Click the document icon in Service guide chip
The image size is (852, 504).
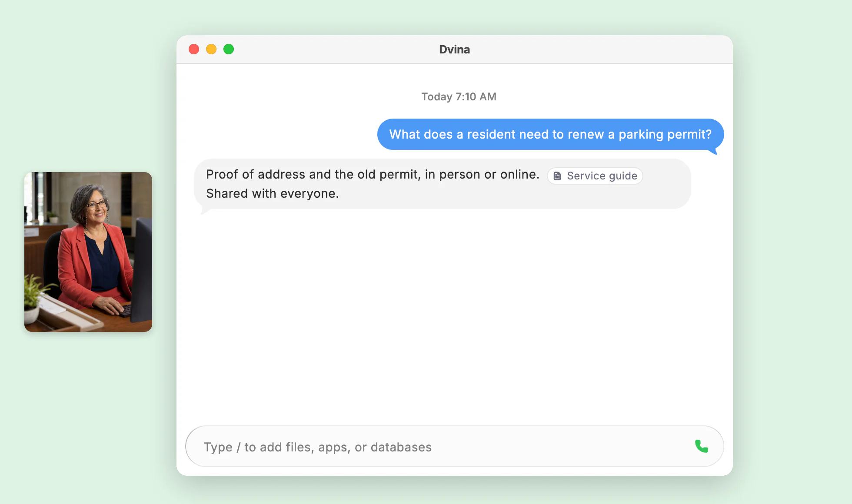(557, 176)
